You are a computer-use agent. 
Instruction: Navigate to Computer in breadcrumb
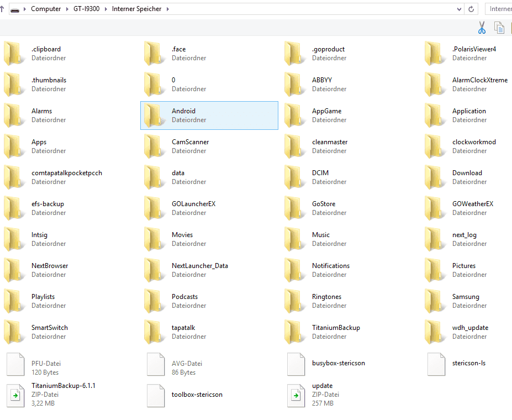click(x=46, y=9)
